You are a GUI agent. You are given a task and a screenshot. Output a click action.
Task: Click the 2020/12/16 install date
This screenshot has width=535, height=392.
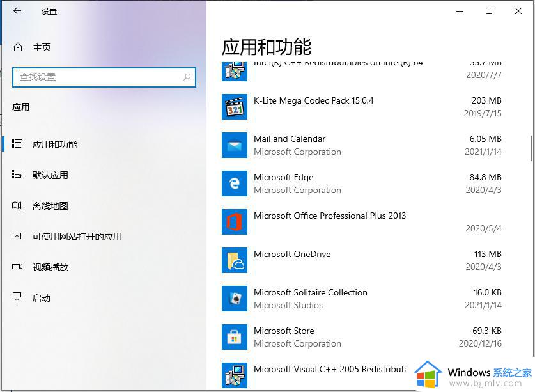click(481, 343)
